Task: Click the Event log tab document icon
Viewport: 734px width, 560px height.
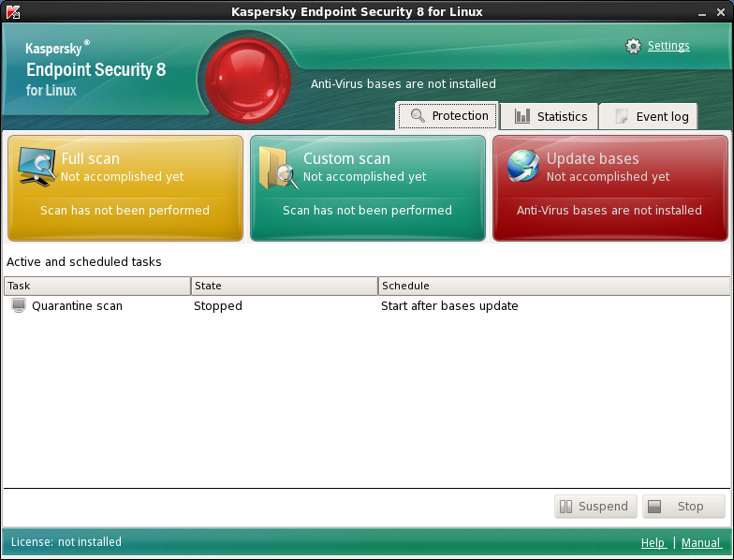Action: 622,116
